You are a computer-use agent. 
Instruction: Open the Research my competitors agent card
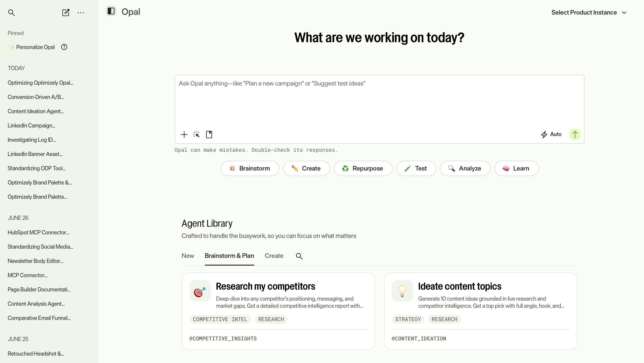pyautogui.click(x=278, y=311)
